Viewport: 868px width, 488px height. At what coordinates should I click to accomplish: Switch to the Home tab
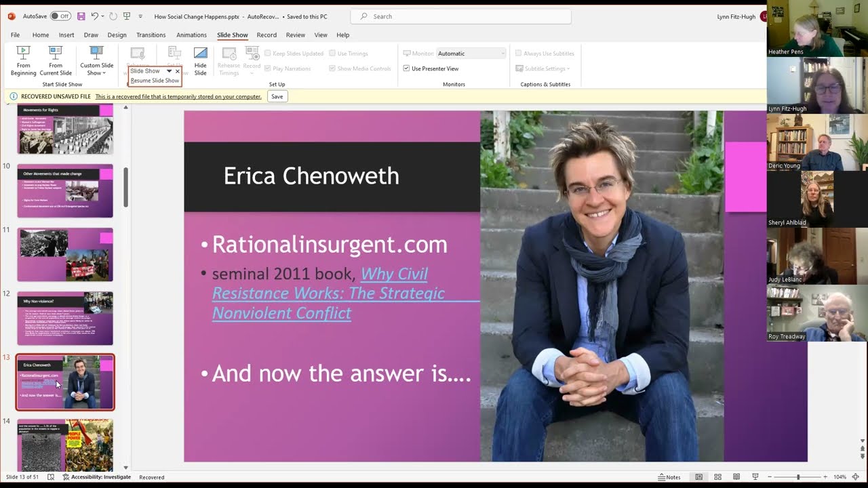point(41,35)
